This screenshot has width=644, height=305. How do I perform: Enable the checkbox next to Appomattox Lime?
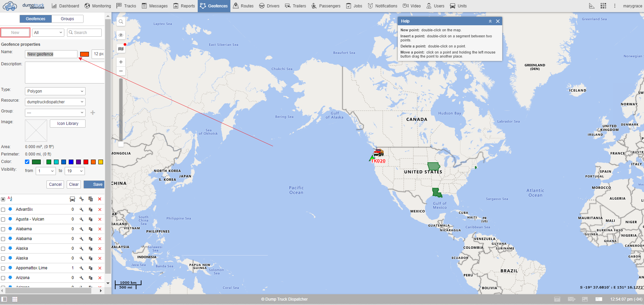pyautogui.click(x=3, y=268)
